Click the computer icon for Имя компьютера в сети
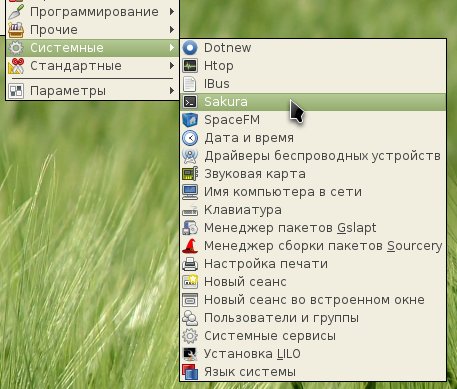Viewport: 457px width, 389px height. [190, 192]
